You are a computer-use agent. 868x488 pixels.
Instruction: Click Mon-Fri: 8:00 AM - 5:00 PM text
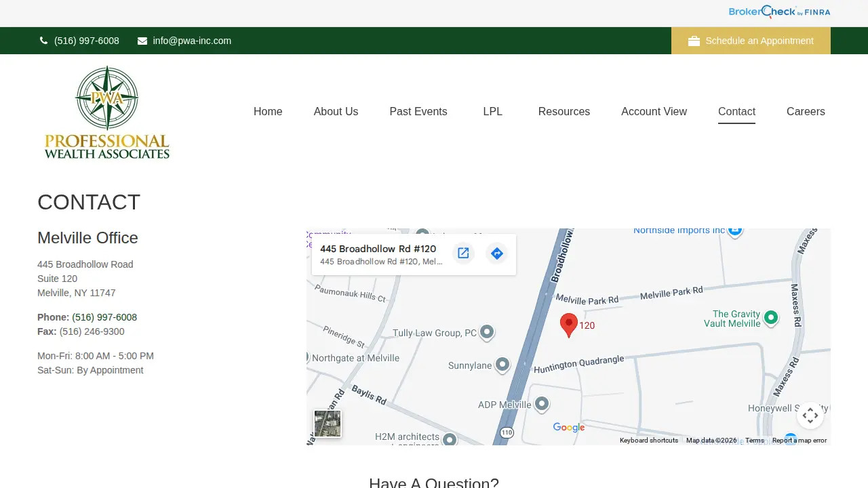click(x=96, y=356)
